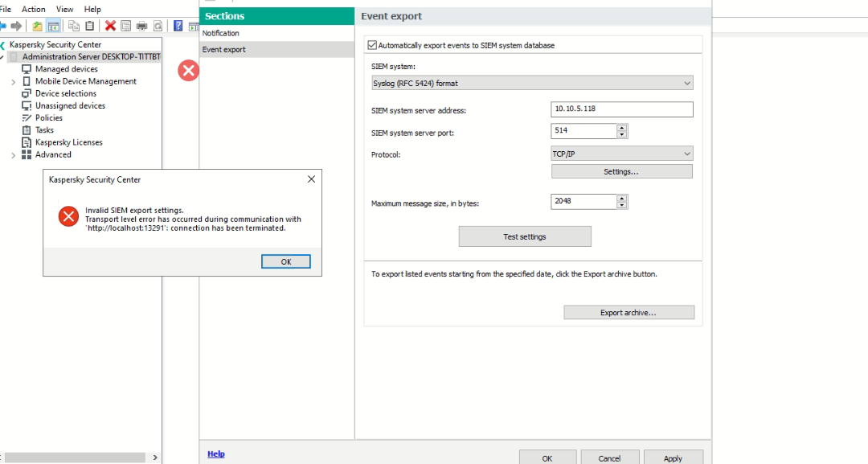Click the console tree horizontal scrollbar

point(76,458)
